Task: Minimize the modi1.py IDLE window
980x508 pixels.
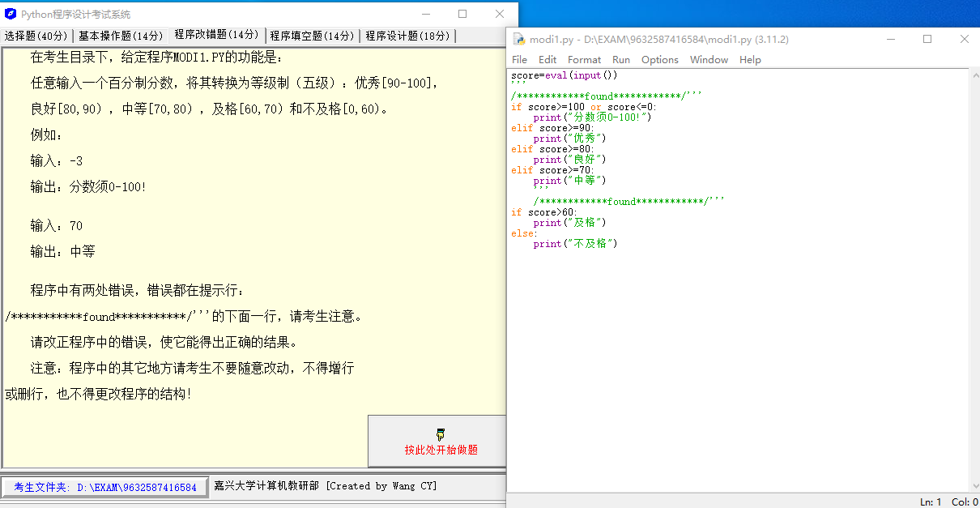Action: 890,39
